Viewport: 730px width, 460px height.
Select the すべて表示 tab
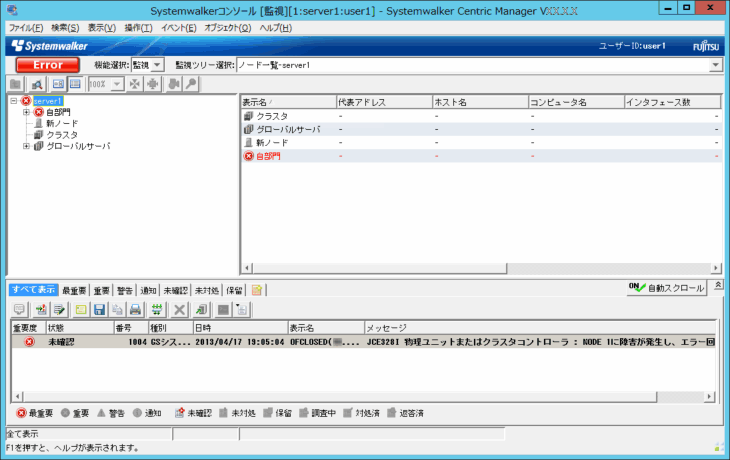[34, 290]
